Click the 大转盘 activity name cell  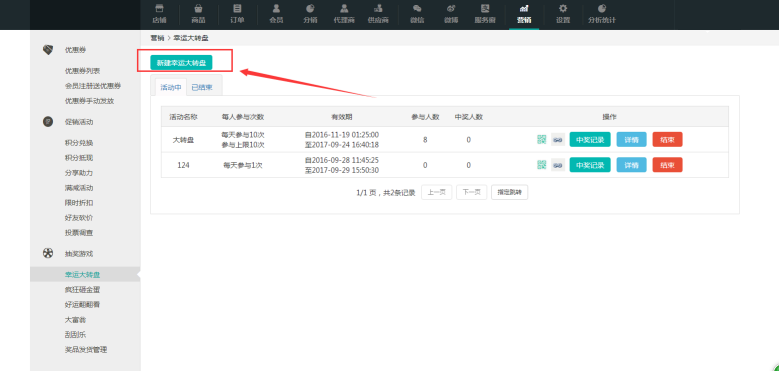183,140
